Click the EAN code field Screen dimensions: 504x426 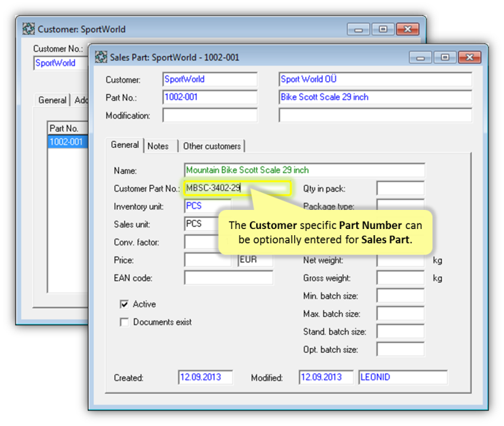[229, 277]
